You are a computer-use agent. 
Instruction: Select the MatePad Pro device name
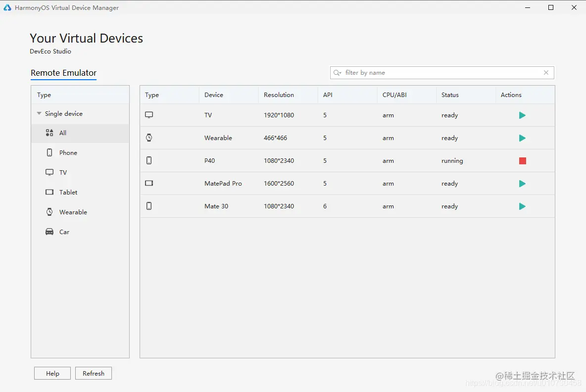(x=223, y=184)
